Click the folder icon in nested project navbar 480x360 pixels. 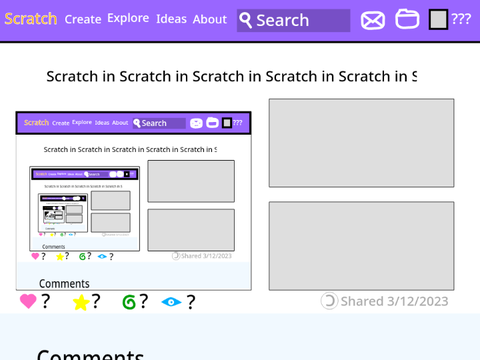[212, 123]
